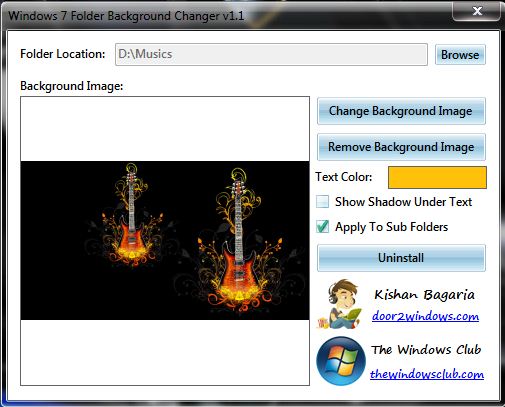Click Remove Background Image button

401,147
